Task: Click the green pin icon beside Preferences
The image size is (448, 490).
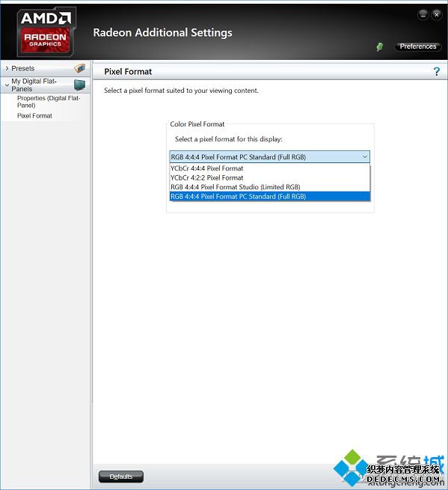Action: [x=380, y=47]
